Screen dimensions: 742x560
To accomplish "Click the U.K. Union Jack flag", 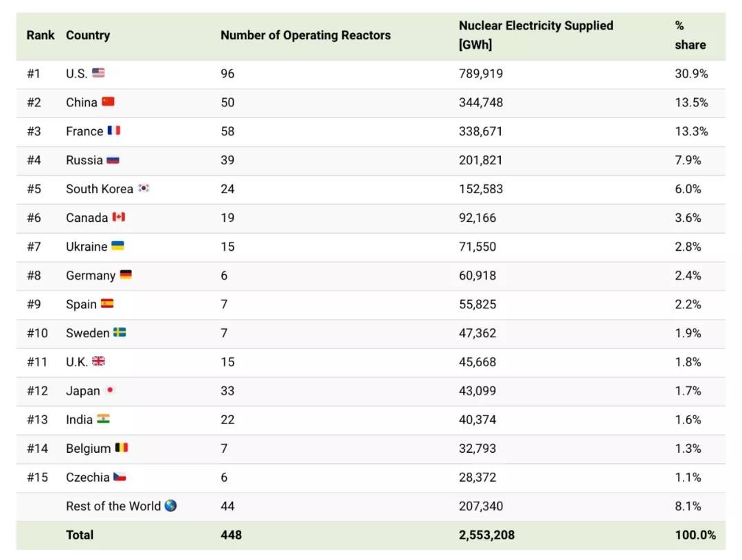I will [98, 361].
